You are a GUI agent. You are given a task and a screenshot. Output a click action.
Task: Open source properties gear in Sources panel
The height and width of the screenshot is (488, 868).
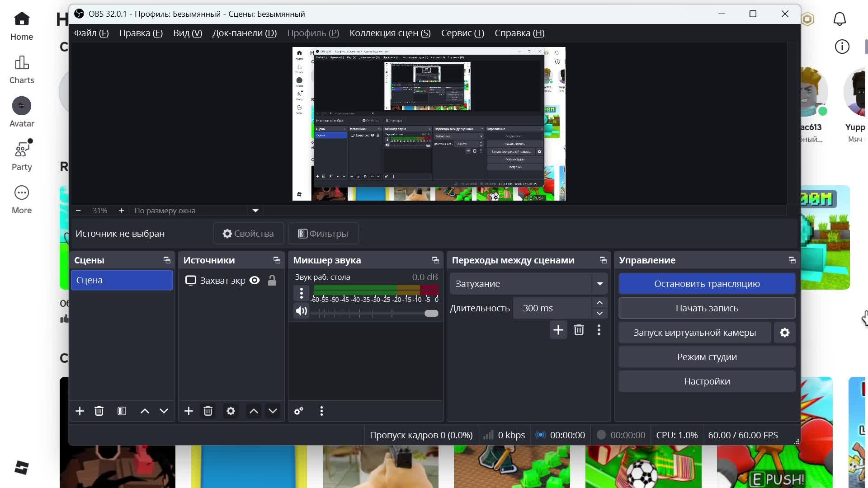click(231, 411)
